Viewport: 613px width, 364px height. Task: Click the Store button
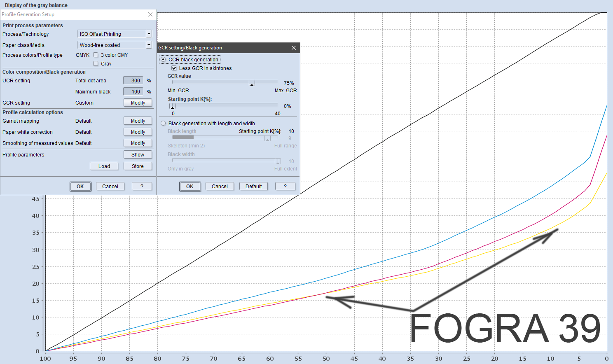click(138, 166)
